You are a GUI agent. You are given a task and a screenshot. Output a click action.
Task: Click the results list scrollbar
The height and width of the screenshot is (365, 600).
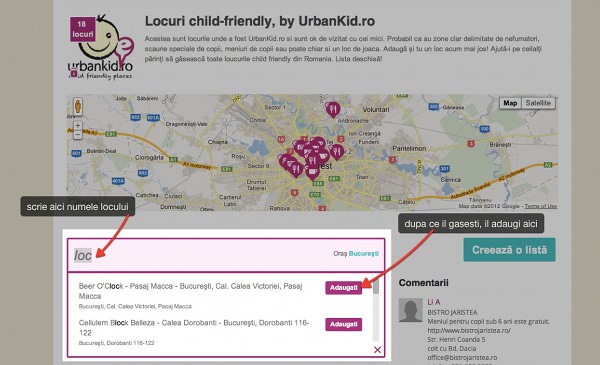(376, 310)
